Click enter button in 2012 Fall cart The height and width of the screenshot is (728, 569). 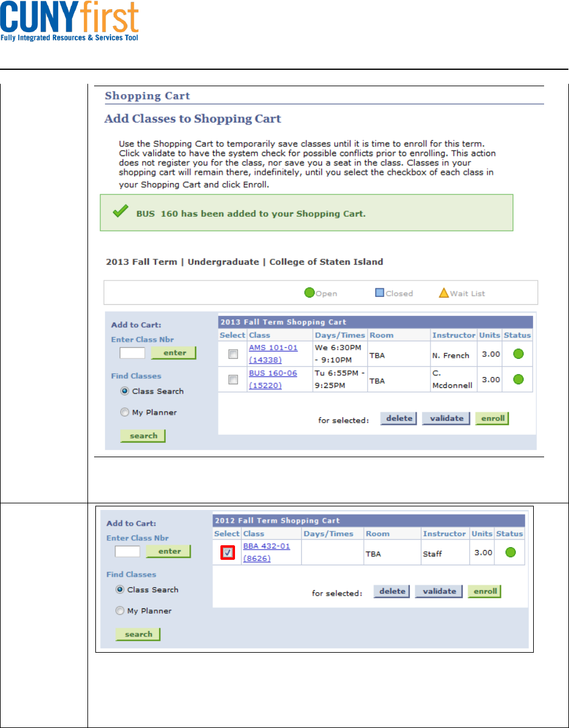[169, 551]
